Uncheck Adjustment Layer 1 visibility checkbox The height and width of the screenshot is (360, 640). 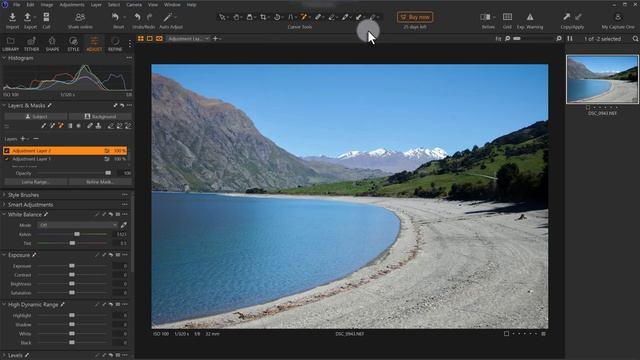coord(7,159)
